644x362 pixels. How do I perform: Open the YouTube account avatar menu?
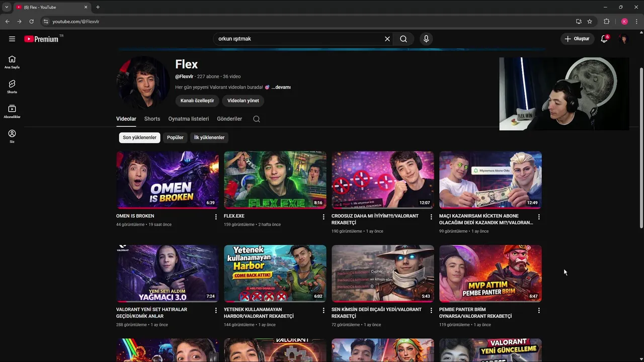tap(624, 39)
